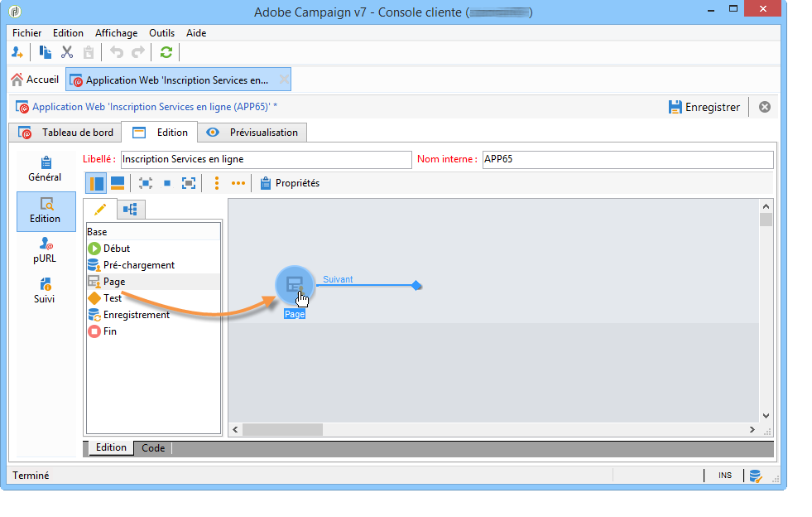This screenshot has width=812, height=517.
Task: Click the Adobe Campaign window icon
Action: (16, 11)
